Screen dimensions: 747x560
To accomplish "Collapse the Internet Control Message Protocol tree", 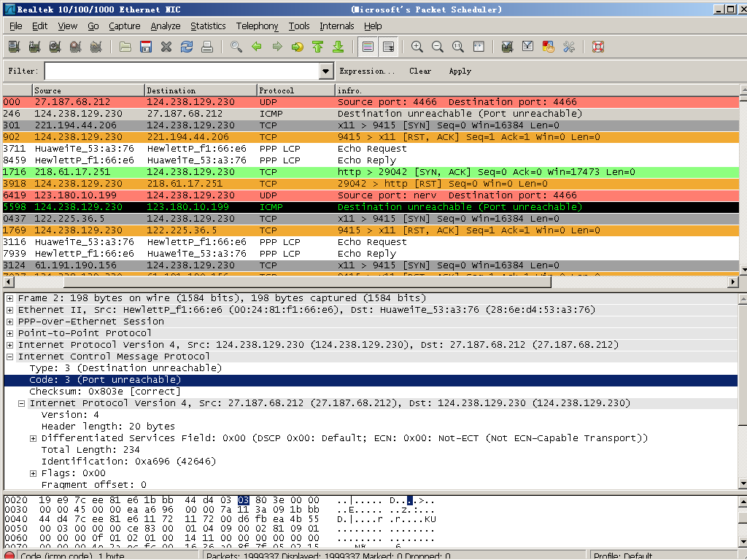I will pyautogui.click(x=10, y=357).
